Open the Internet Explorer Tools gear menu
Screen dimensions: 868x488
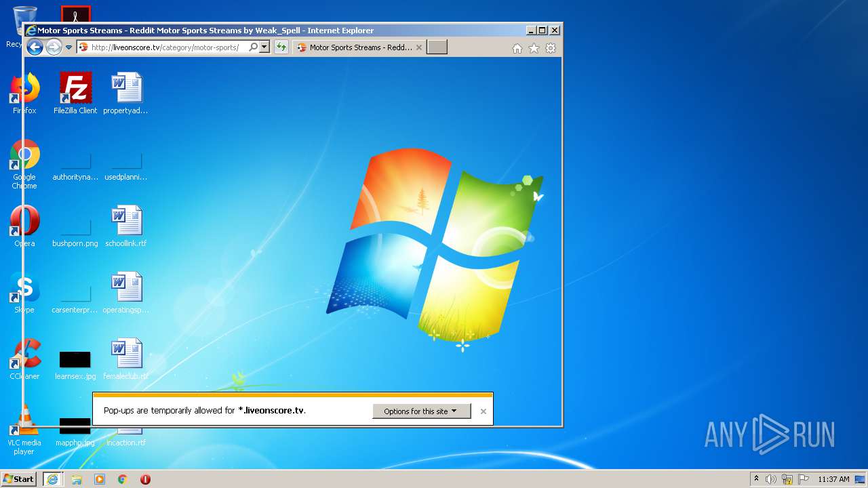551,48
